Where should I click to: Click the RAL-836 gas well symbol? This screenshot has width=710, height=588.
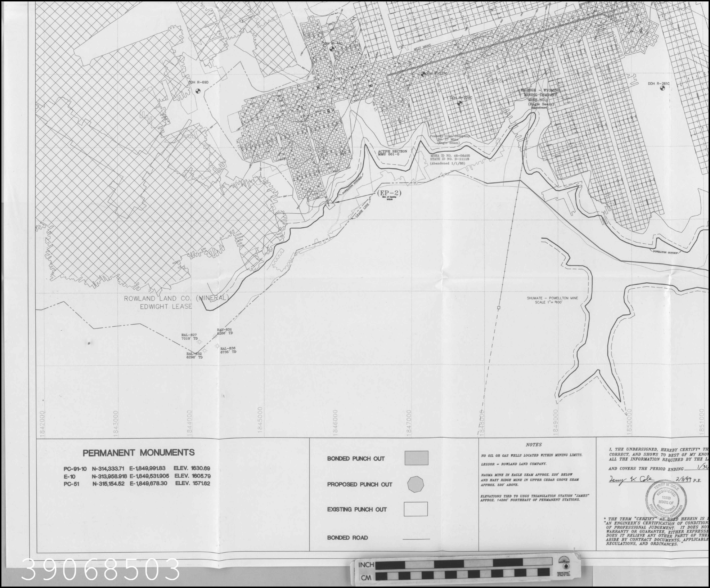click(217, 346)
